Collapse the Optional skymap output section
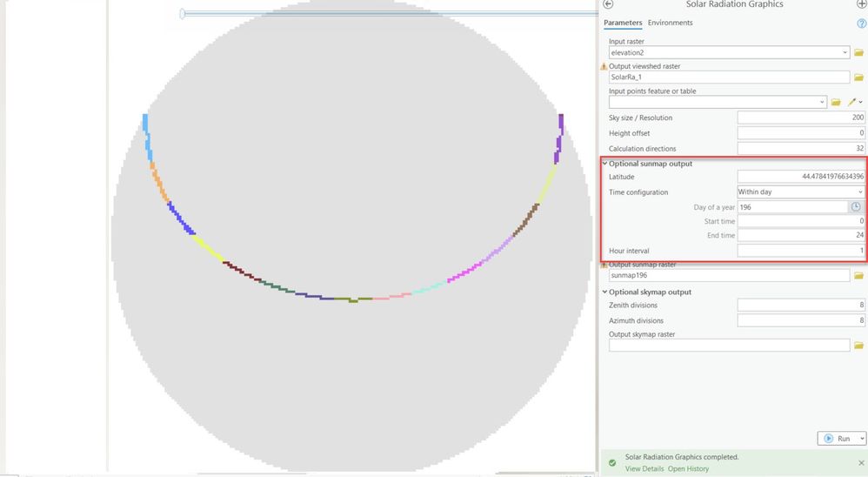The height and width of the screenshot is (477, 868). click(x=604, y=292)
